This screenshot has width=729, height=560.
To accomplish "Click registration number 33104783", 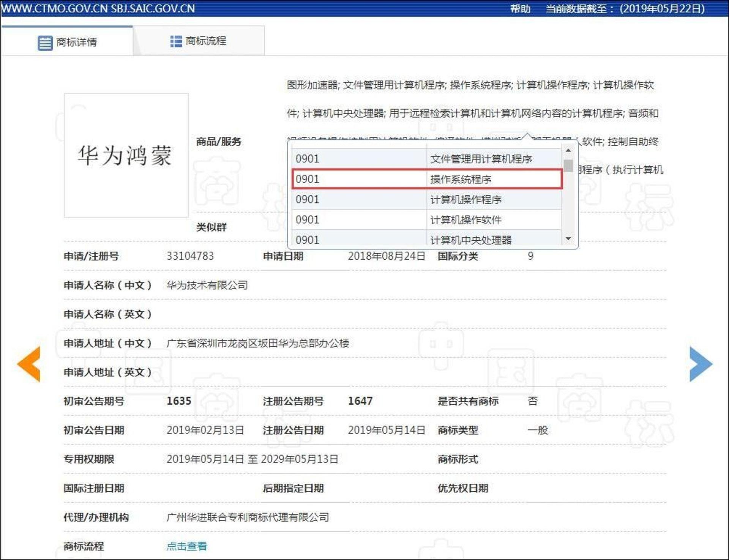I will pos(190,256).
